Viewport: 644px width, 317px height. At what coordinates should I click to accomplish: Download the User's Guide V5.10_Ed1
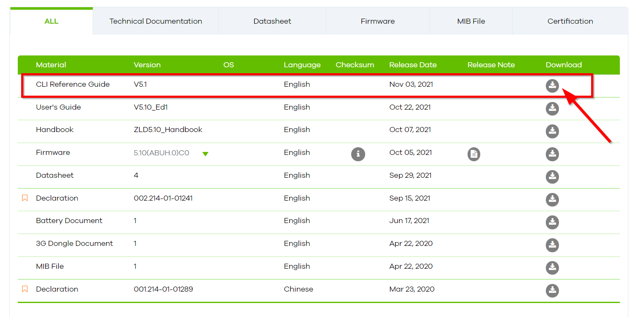click(552, 108)
